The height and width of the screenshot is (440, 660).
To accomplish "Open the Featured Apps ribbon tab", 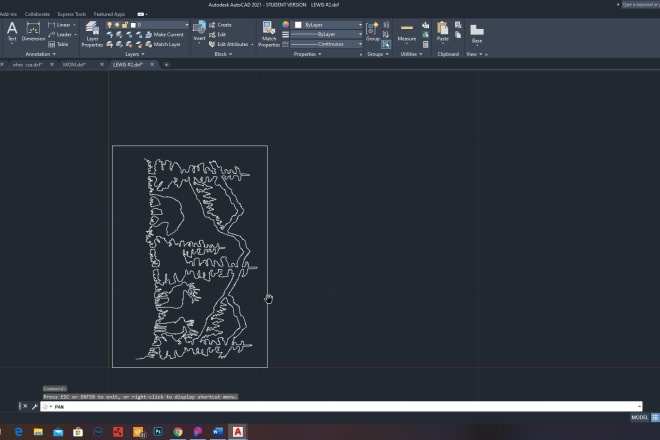I will click(109, 14).
